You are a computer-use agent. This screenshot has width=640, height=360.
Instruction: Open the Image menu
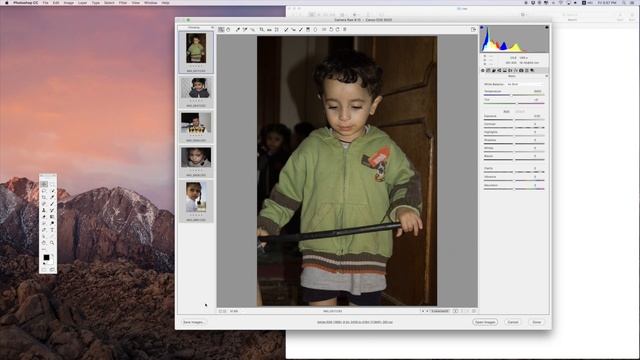tap(69, 2)
